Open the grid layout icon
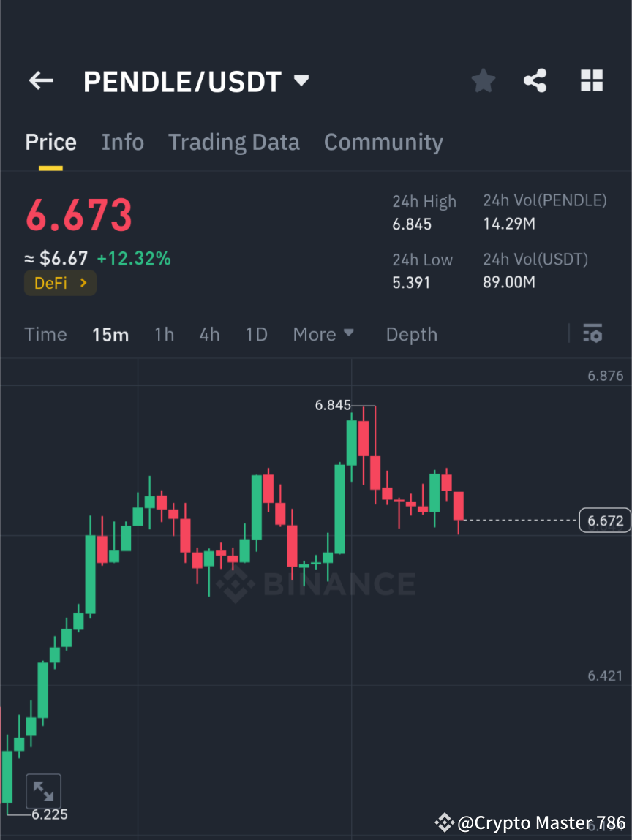Viewport: 632px width, 840px height. tap(591, 80)
